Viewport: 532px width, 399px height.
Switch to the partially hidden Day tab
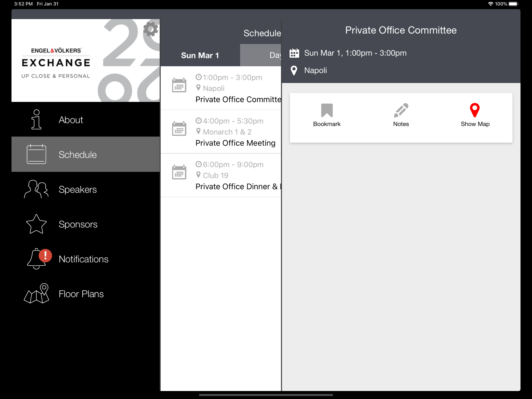[261, 55]
